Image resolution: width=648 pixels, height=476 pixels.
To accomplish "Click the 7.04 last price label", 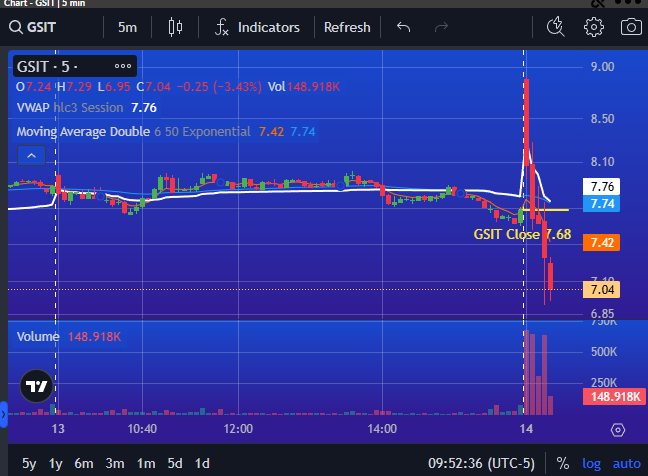I will [x=601, y=290].
